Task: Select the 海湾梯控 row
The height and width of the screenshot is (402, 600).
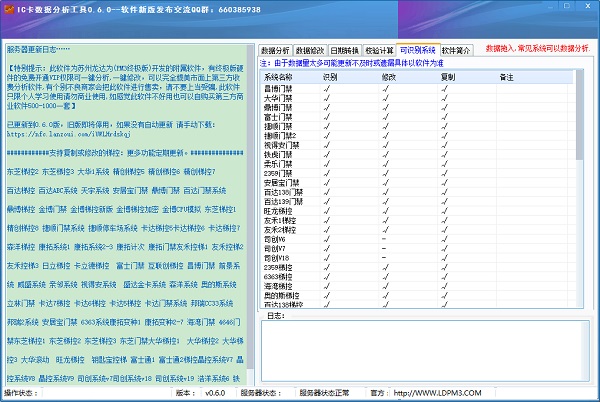Action: pyautogui.click(x=417, y=286)
